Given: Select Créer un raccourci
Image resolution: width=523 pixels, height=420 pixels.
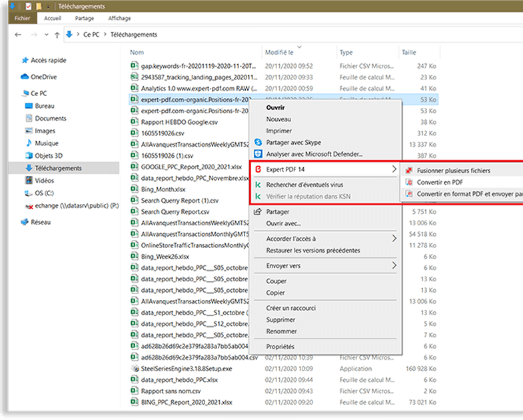Looking at the screenshot, I should pyautogui.click(x=291, y=308).
